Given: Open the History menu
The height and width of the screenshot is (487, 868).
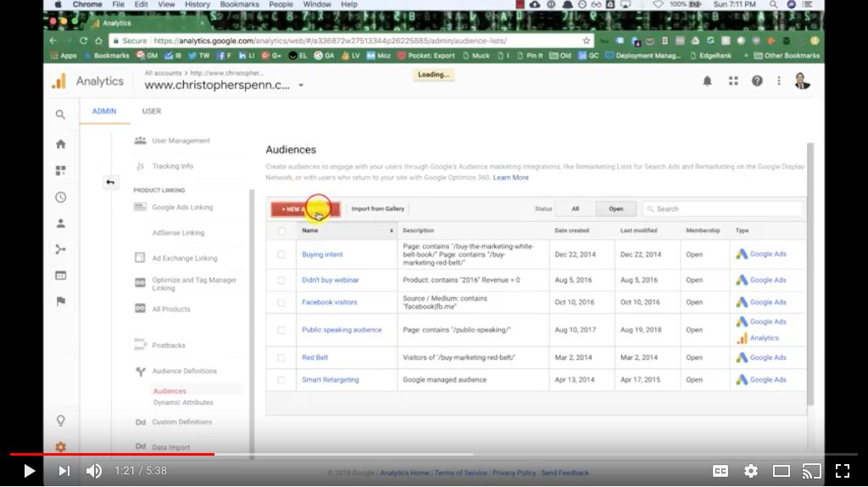Looking at the screenshot, I should click(x=197, y=4).
